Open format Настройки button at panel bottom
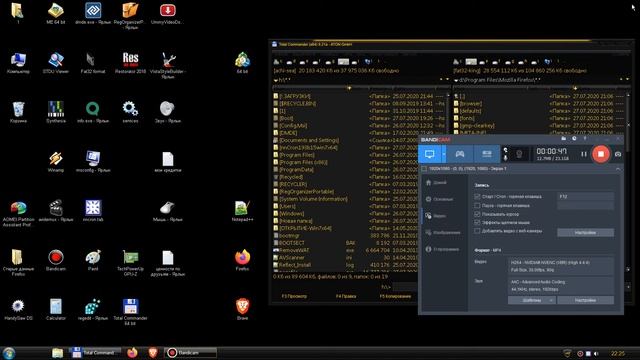 585,300
